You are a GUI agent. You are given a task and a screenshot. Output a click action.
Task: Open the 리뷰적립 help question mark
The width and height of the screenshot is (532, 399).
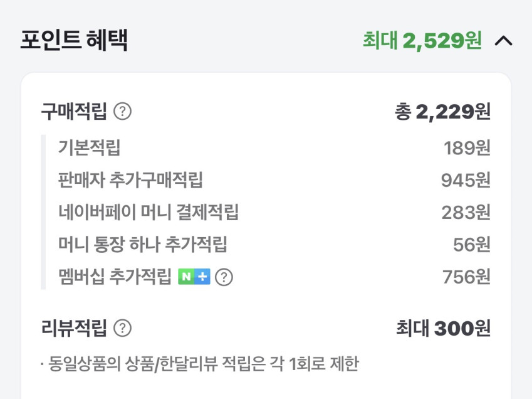[x=123, y=327]
